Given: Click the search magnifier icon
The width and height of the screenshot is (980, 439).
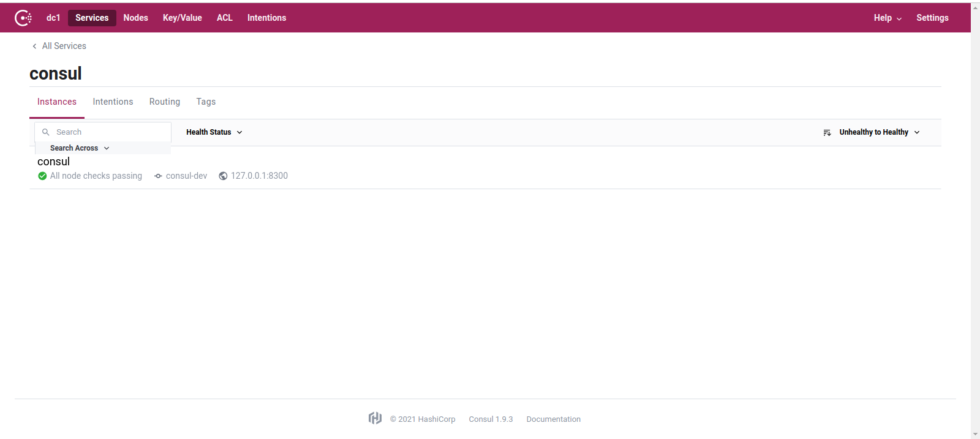Looking at the screenshot, I should click(45, 132).
